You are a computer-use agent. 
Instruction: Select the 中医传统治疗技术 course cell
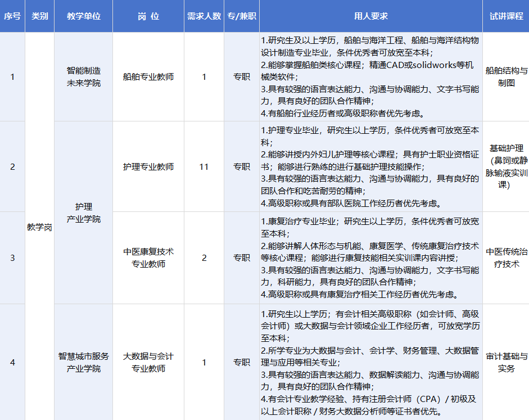506,258
